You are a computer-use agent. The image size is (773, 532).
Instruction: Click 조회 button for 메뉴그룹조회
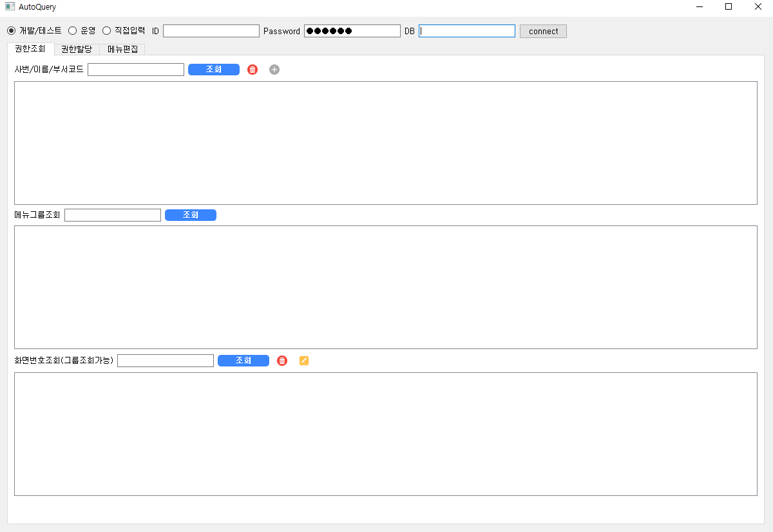(x=191, y=215)
